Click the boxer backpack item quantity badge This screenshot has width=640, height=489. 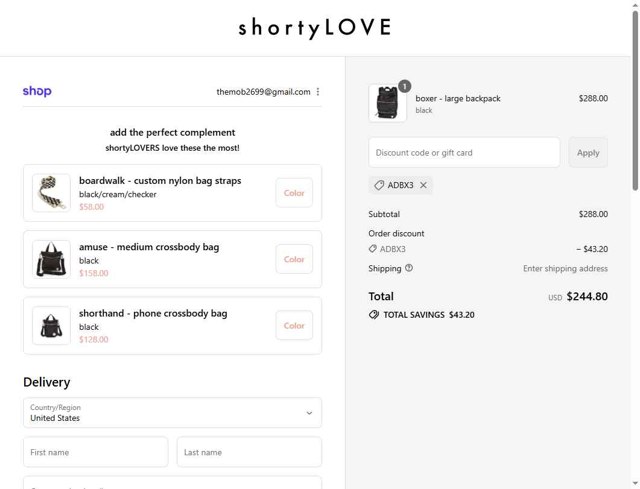pos(404,87)
